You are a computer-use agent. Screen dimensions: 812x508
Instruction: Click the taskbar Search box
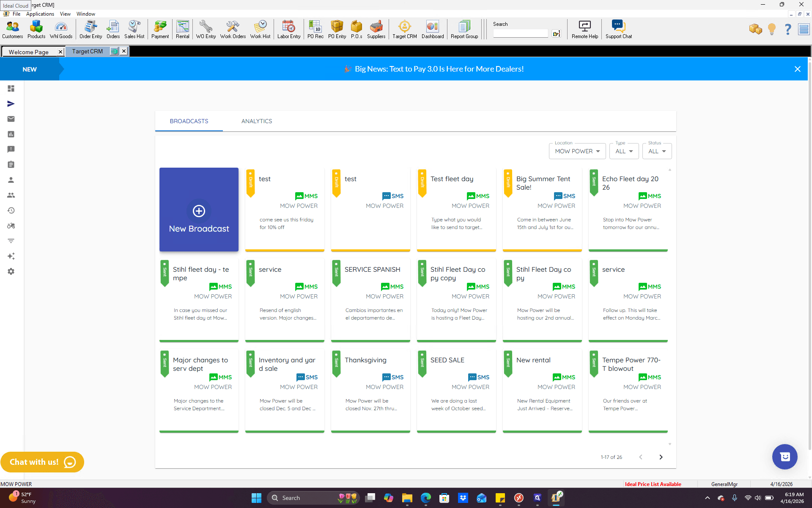point(313,498)
